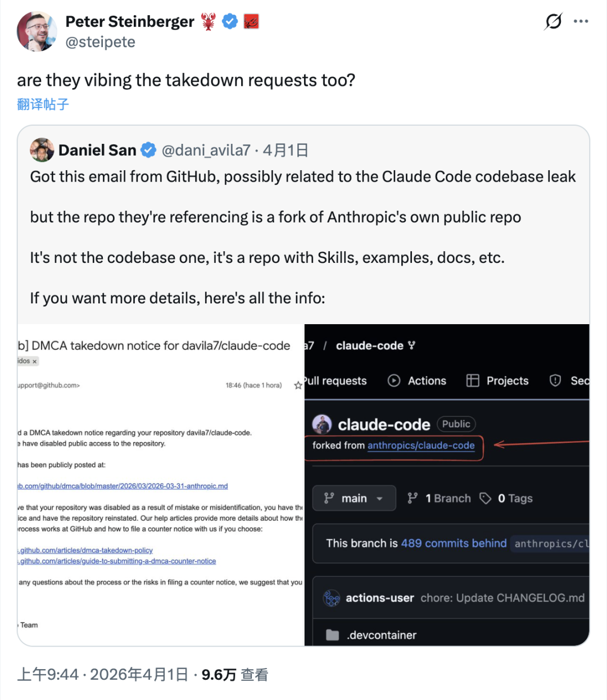Open the Actions tab in GitHub
The image size is (607, 700).
point(417,381)
